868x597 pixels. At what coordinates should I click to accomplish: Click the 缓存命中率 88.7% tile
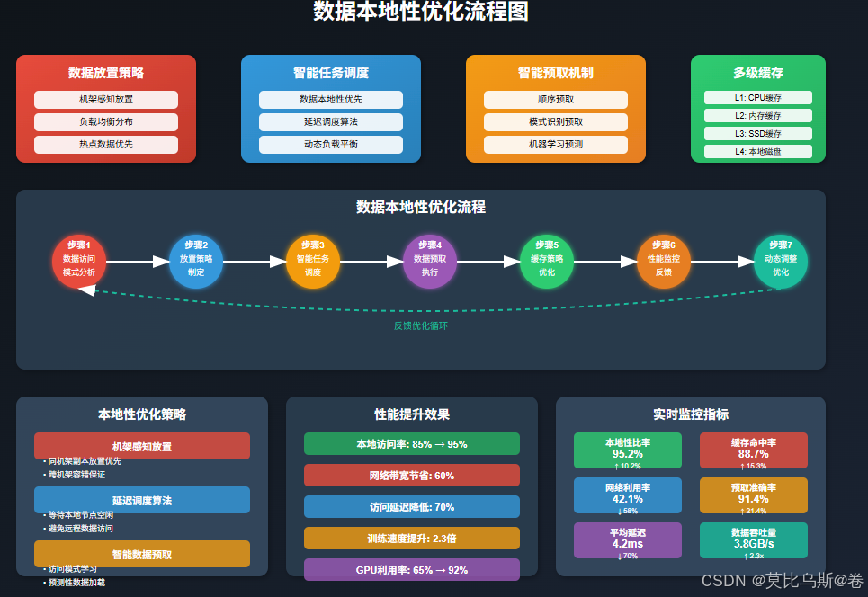coord(754,451)
